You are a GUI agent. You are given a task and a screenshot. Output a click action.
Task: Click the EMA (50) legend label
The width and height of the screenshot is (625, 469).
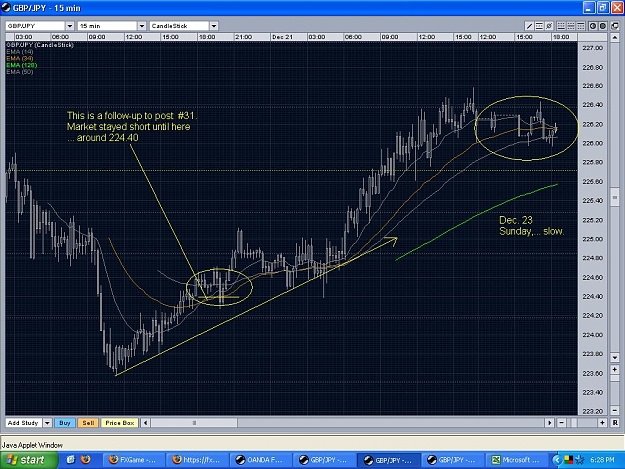[x=20, y=72]
